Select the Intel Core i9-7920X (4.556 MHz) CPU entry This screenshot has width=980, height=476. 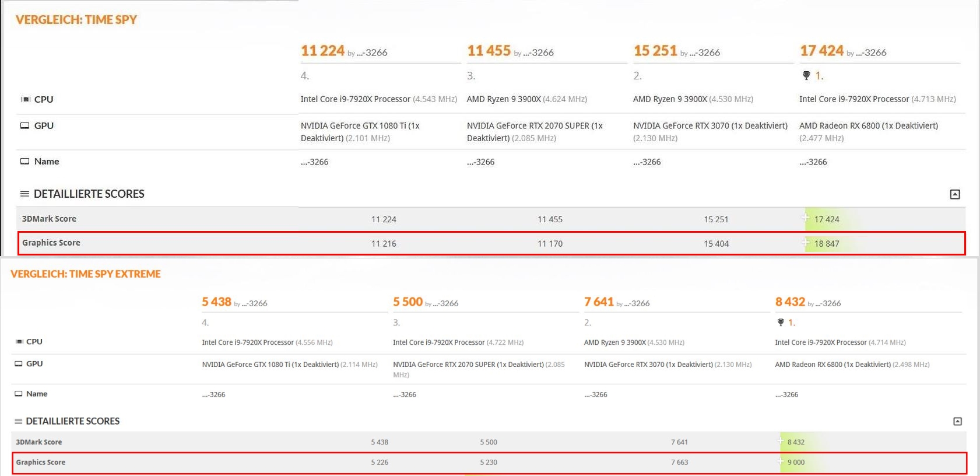[x=267, y=342]
